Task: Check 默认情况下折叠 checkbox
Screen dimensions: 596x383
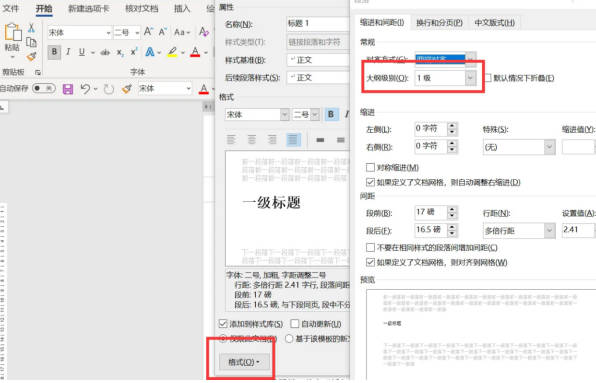Action: 488,78
